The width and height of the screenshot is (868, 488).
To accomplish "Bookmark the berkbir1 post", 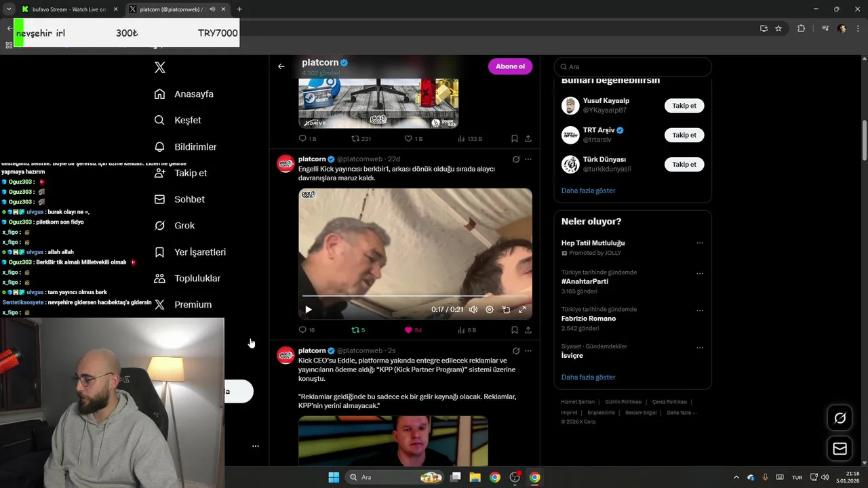I will click(x=515, y=330).
